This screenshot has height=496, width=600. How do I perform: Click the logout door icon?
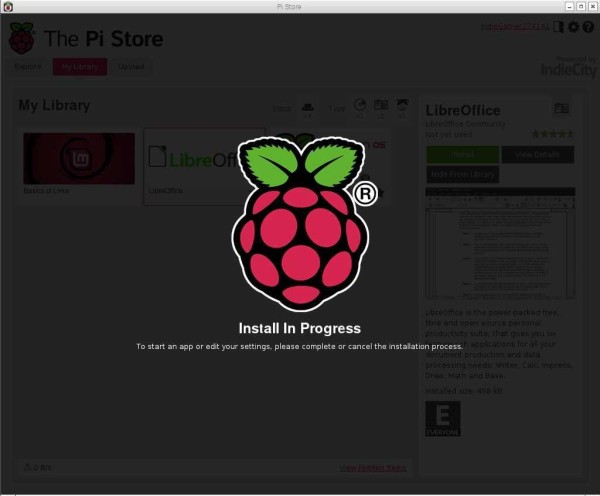tap(558, 27)
